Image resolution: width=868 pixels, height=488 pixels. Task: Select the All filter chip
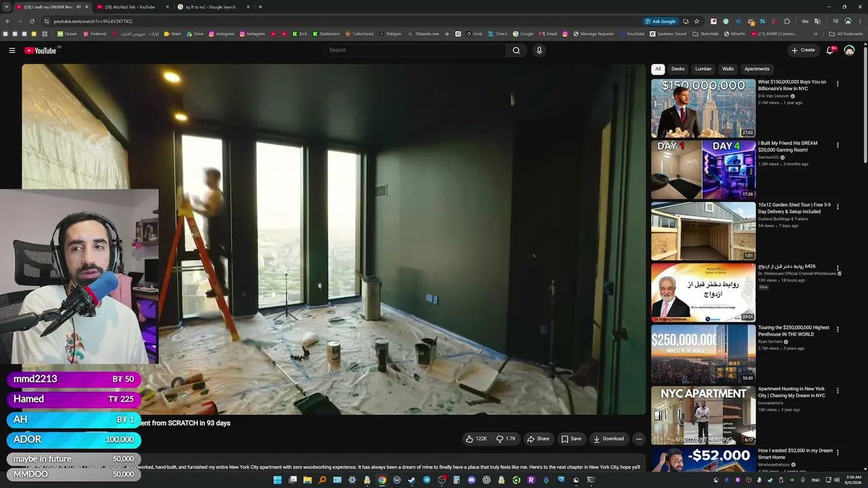[658, 69]
